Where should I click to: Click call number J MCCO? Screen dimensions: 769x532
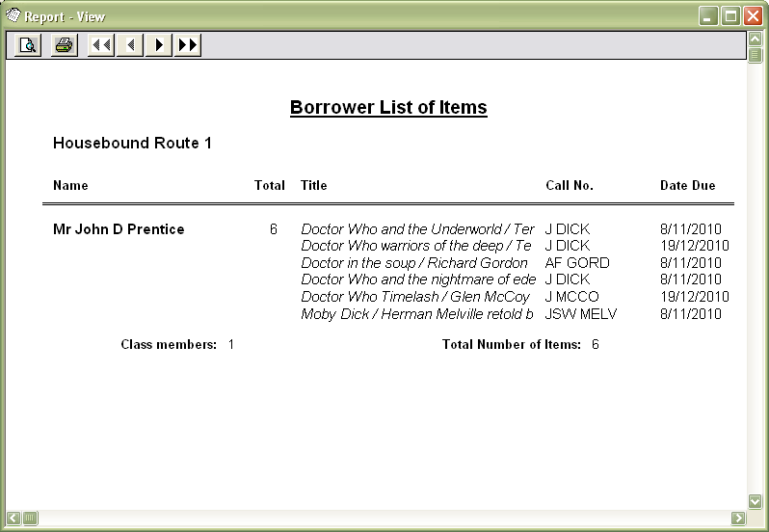[x=571, y=297]
